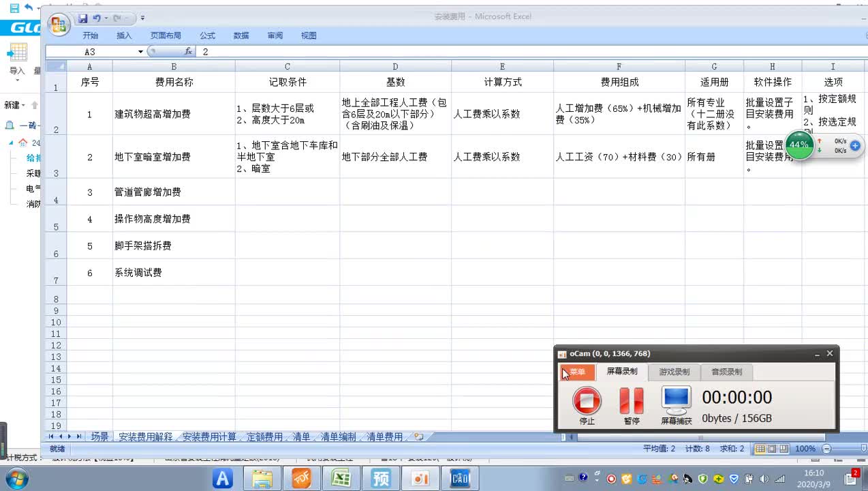
Task: Select cell 地下部分全部人工费
Action: point(395,157)
